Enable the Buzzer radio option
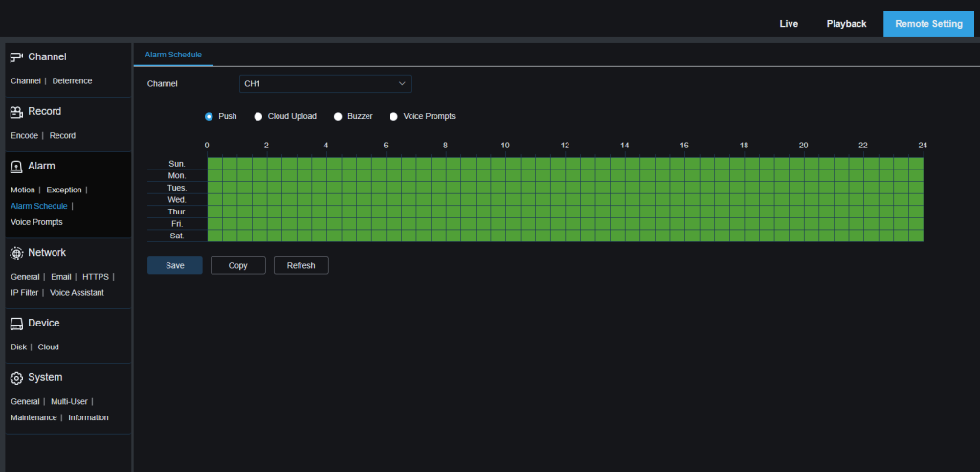 (338, 116)
